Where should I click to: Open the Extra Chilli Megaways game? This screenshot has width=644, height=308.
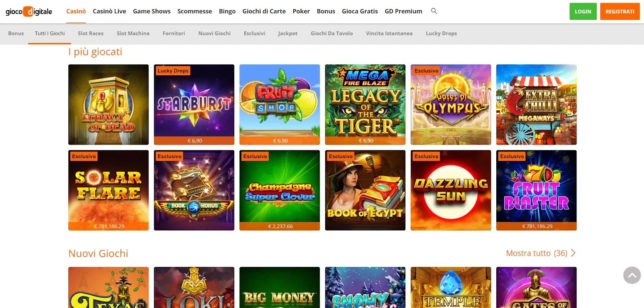coord(537,105)
